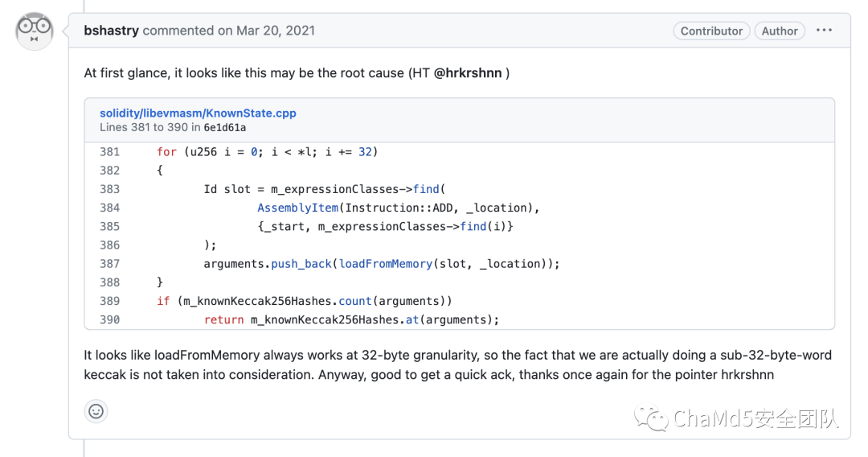Screen dimensions: 868x457
Task: Select line number 387 in the code snippet
Action: pos(109,264)
